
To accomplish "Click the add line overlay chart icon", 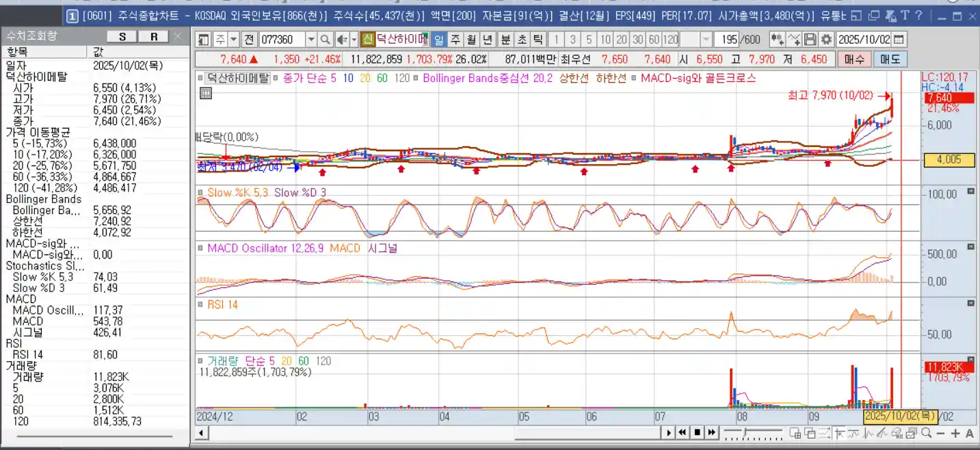I will (794, 40).
